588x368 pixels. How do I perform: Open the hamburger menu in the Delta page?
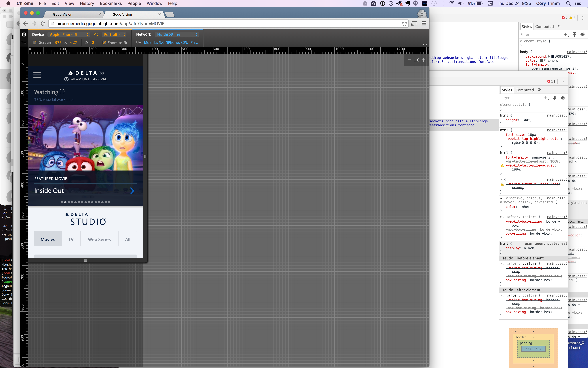(37, 75)
